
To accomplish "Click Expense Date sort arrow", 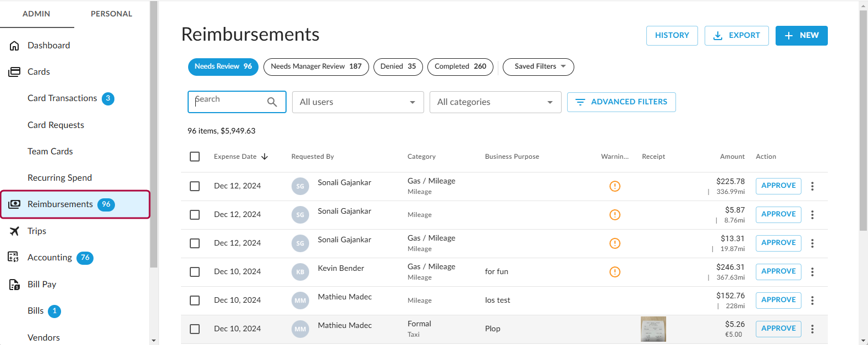I will [x=265, y=157].
